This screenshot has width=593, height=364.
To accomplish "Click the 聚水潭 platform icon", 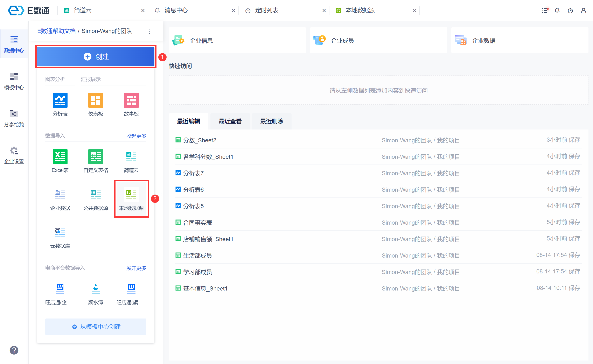I will pos(96,289).
